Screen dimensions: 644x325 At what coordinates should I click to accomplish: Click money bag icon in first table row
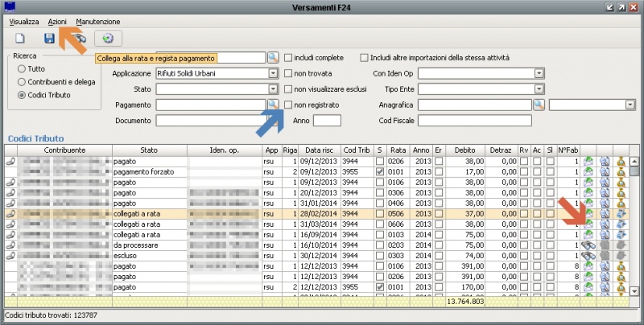[x=621, y=161]
